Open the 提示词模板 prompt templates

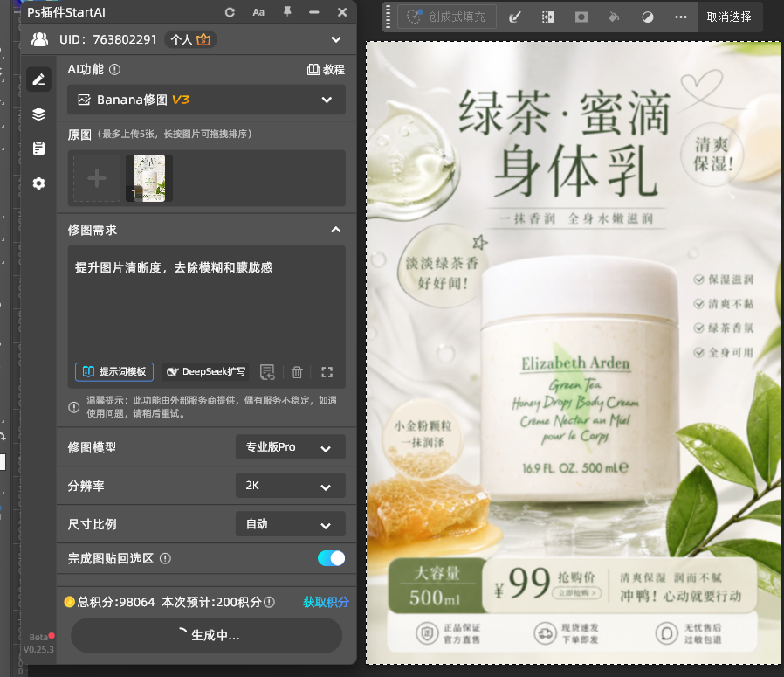[114, 372]
